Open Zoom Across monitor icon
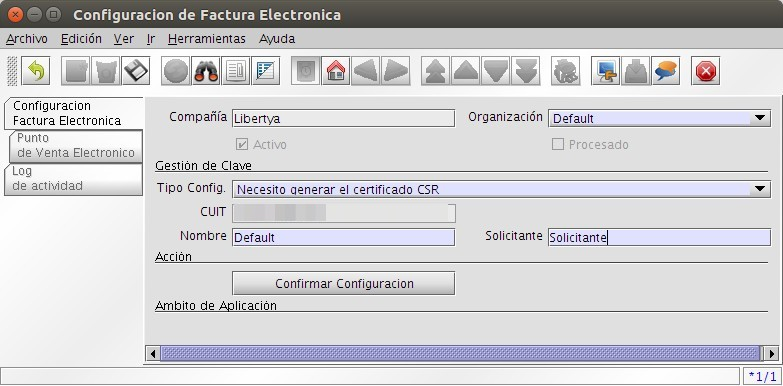783x386 pixels. pyautogui.click(x=606, y=71)
